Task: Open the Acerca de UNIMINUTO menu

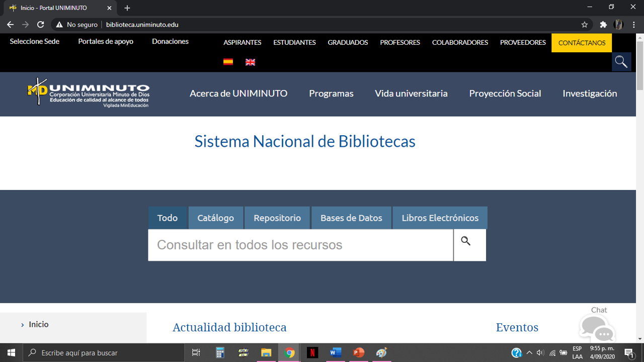Action: click(x=238, y=94)
